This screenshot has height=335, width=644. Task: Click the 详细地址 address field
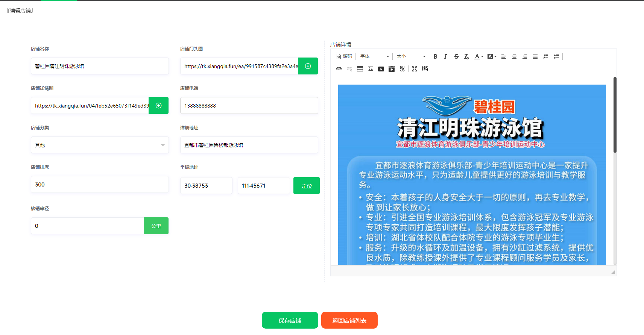(249, 145)
